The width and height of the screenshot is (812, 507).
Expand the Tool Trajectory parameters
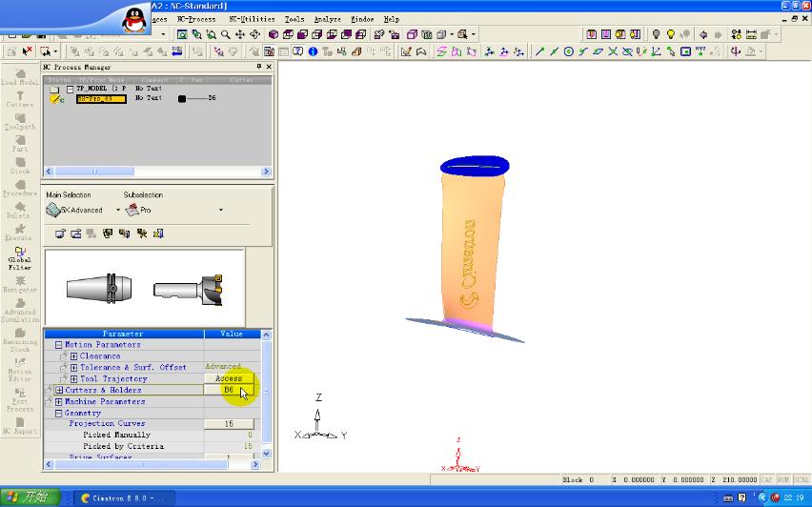click(73, 379)
